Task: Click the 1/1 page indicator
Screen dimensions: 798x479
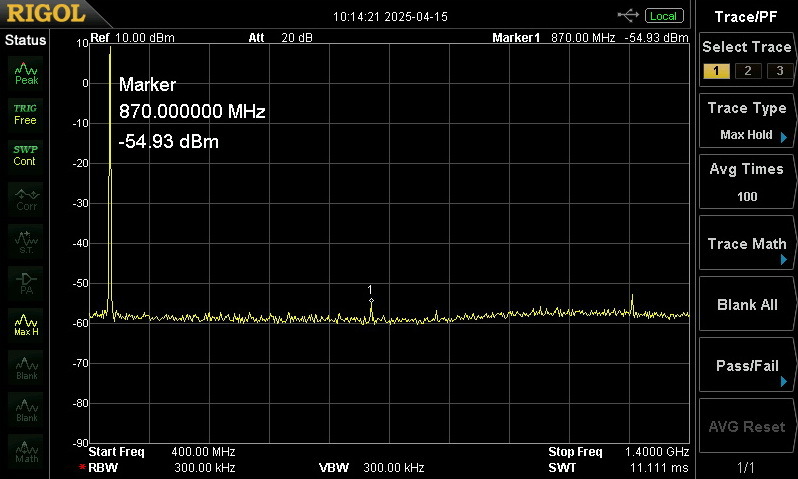Action: click(746, 467)
